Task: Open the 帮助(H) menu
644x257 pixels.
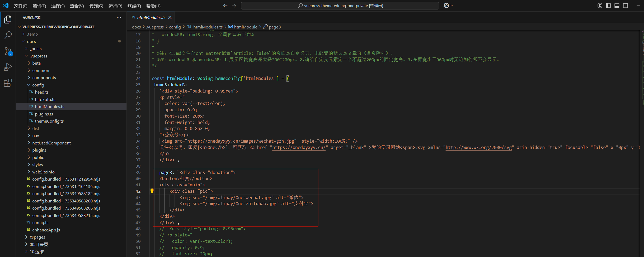Action: pos(153,6)
